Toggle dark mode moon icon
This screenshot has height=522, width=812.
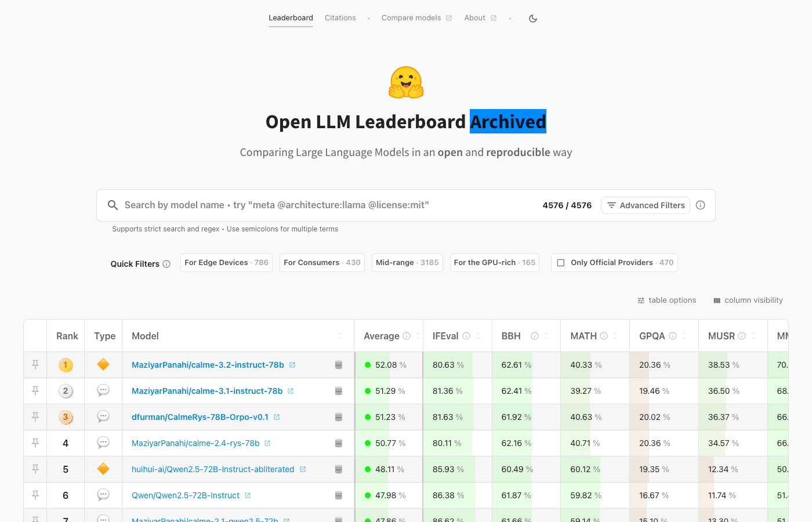[x=533, y=19]
